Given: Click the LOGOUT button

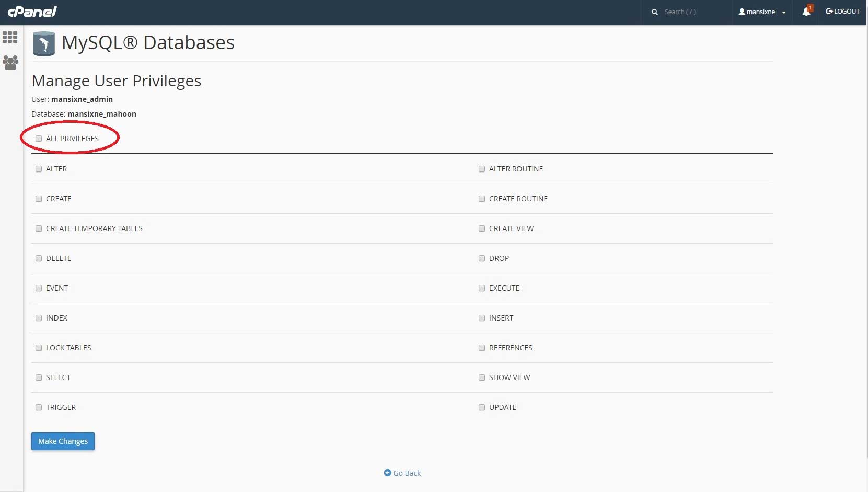Looking at the screenshot, I should pos(842,12).
